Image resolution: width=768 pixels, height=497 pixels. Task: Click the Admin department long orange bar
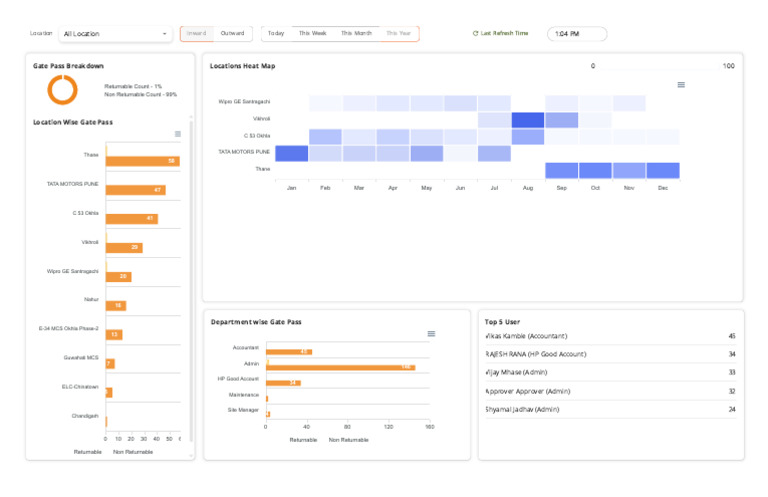point(340,368)
